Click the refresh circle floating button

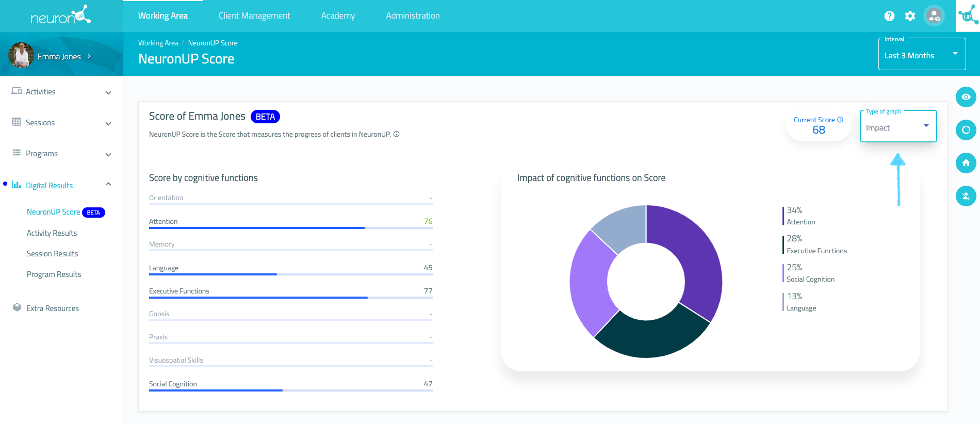click(966, 130)
